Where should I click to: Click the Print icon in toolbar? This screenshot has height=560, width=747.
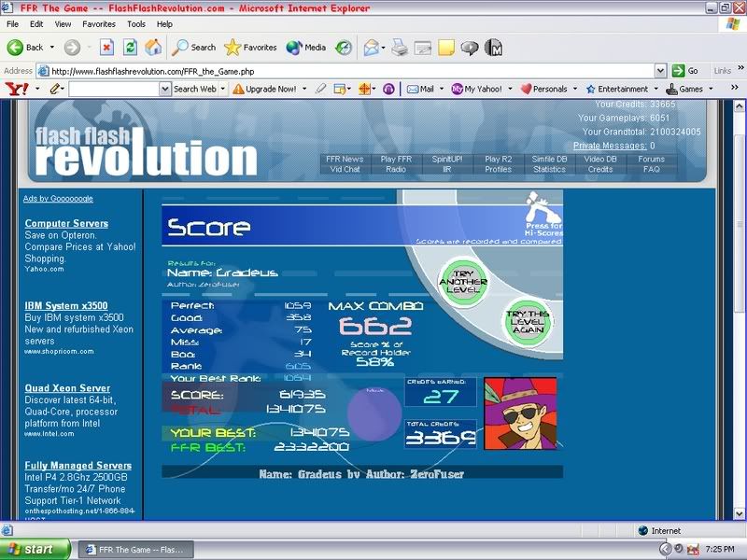click(x=399, y=47)
